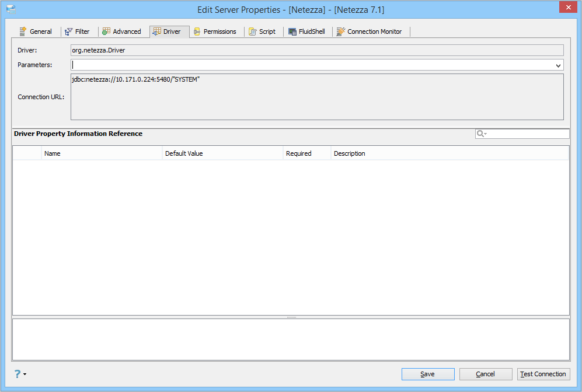
Task: Click the Filter funnel icon
Action: tap(69, 32)
